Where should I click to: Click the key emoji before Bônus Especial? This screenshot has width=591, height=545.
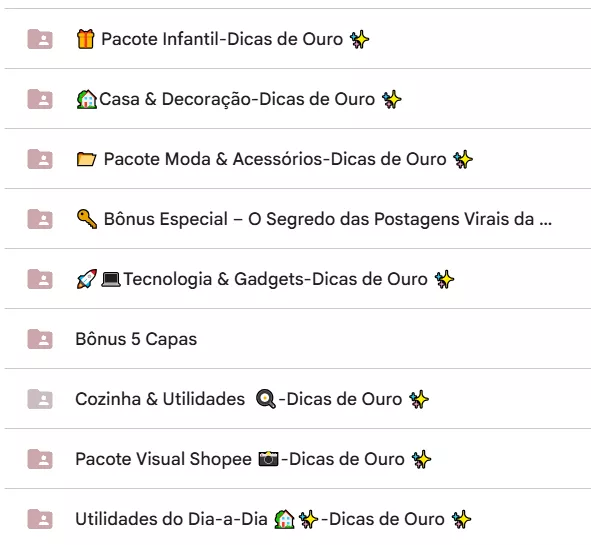pyautogui.click(x=87, y=219)
